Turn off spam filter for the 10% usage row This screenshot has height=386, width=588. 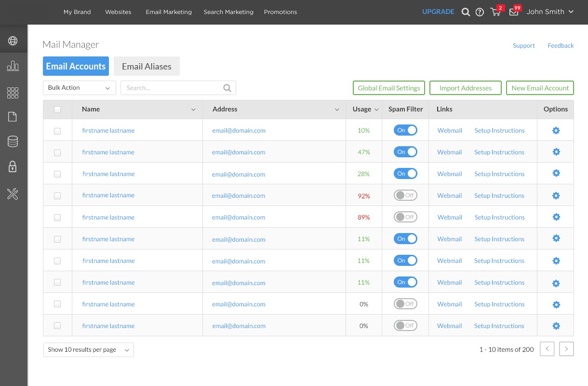(405, 130)
